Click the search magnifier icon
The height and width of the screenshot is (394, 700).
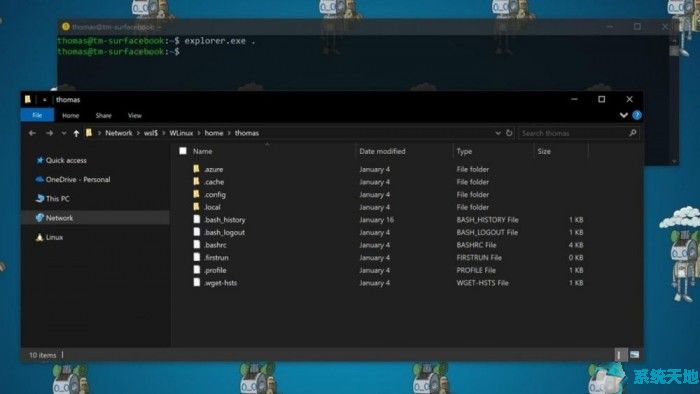coord(632,133)
